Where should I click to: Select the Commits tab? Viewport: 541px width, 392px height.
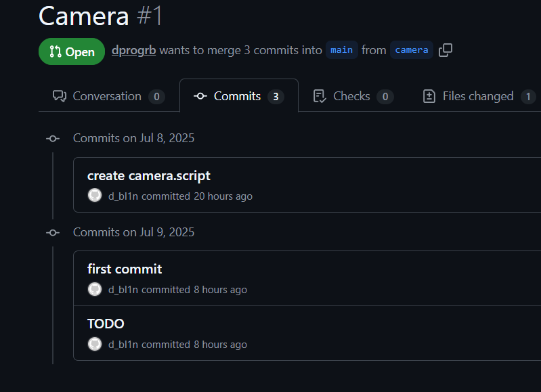pos(239,96)
